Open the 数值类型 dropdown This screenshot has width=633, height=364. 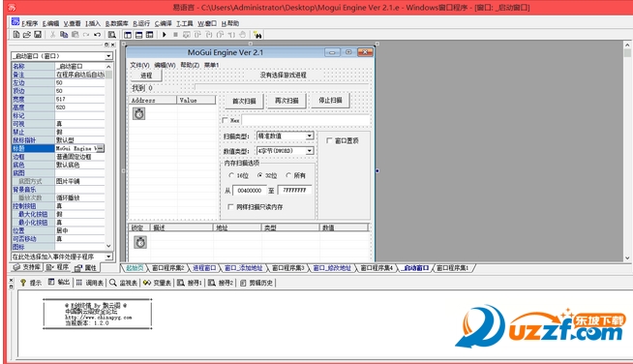coord(309,151)
